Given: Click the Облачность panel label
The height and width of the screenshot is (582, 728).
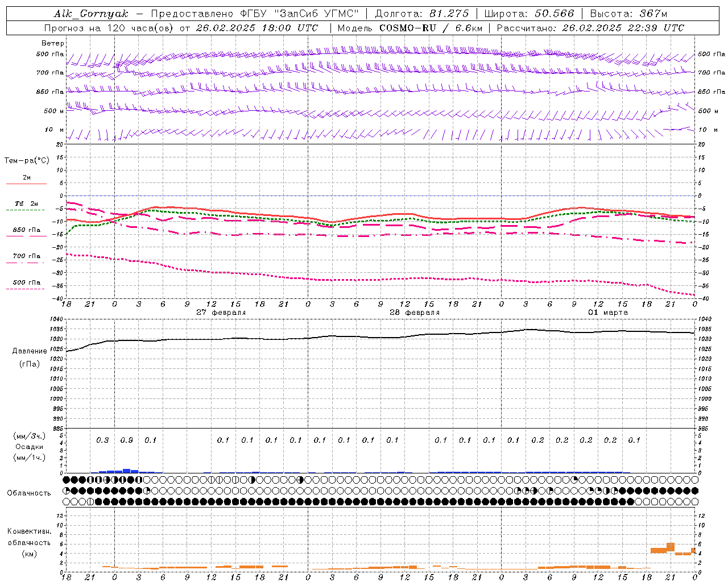Looking at the screenshot, I should pos(29,493).
